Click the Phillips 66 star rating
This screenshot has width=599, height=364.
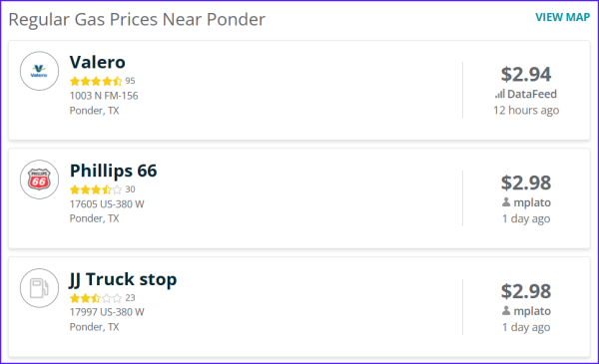coord(96,189)
